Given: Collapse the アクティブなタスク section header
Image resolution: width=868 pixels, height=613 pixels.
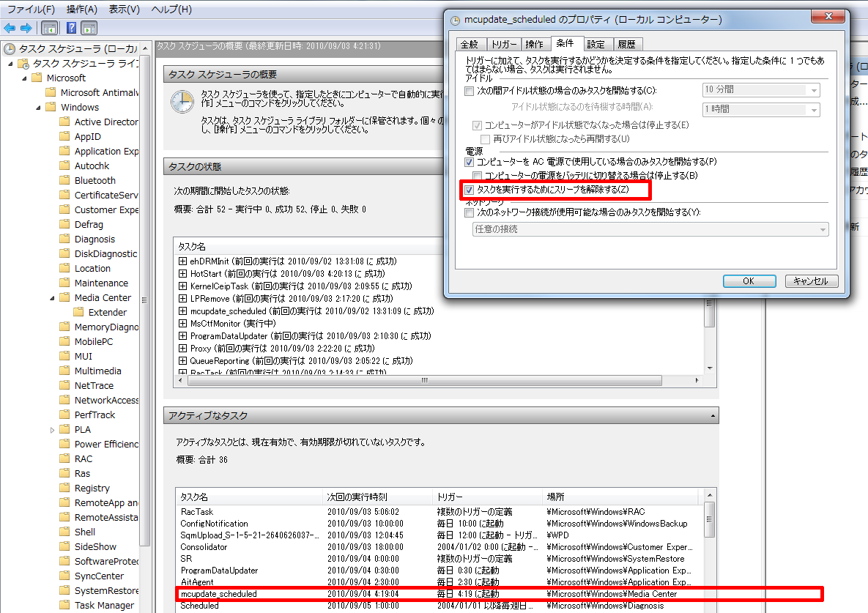Looking at the screenshot, I should click(712, 415).
